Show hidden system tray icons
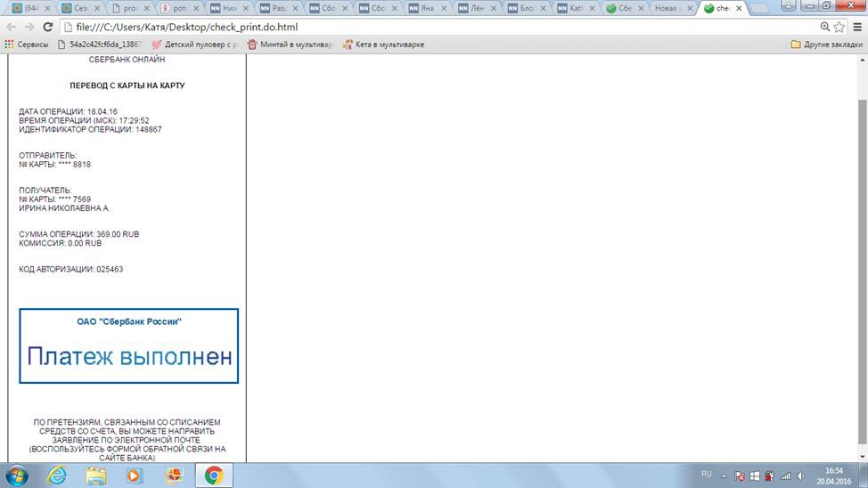This screenshot has width=868, height=488. (x=725, y=476)
